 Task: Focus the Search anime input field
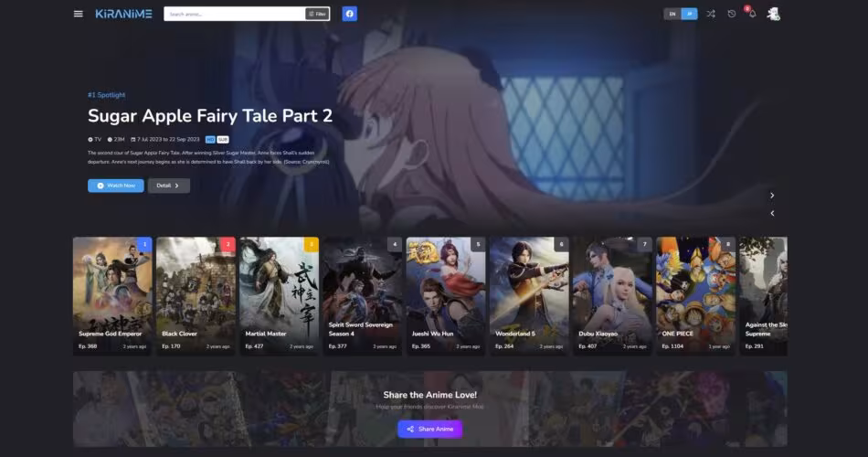[x=234, y=14]
